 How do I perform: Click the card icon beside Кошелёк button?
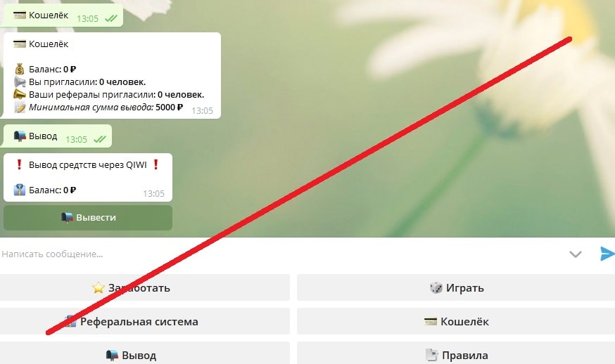(430, 322)
